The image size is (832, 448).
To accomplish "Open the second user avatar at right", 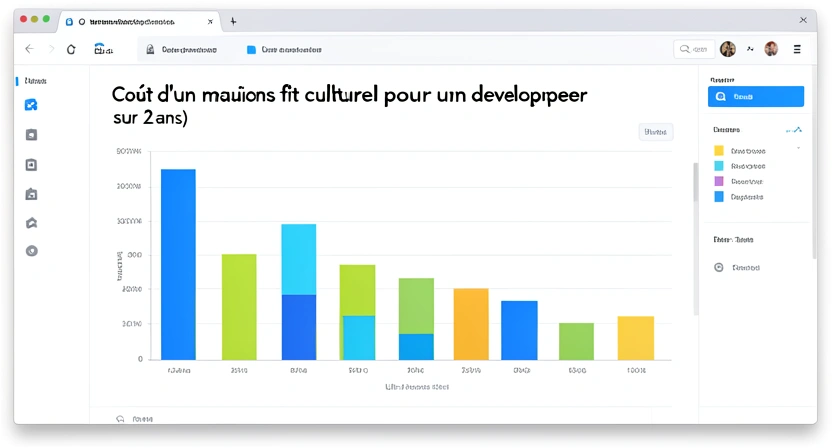I will (771, 49).
